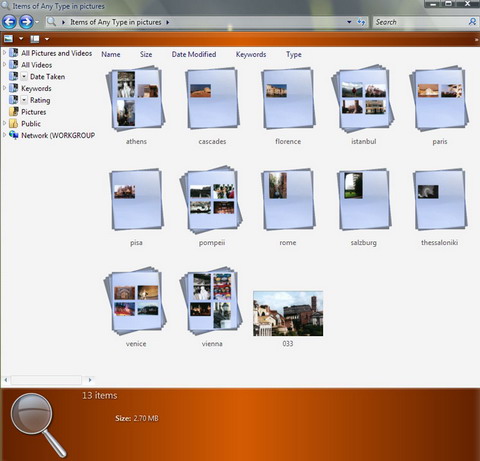Image resolution: width=480 pixels, height=461 pixels.
Task: Expand the Date Taken dropdown arrow
Action: click(24, 77)
